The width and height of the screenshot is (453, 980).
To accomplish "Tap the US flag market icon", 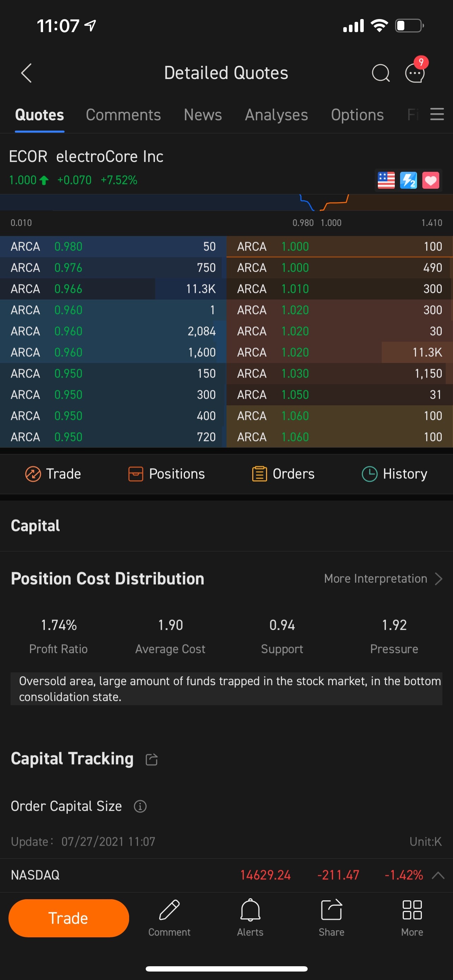I will coord(386,180).
